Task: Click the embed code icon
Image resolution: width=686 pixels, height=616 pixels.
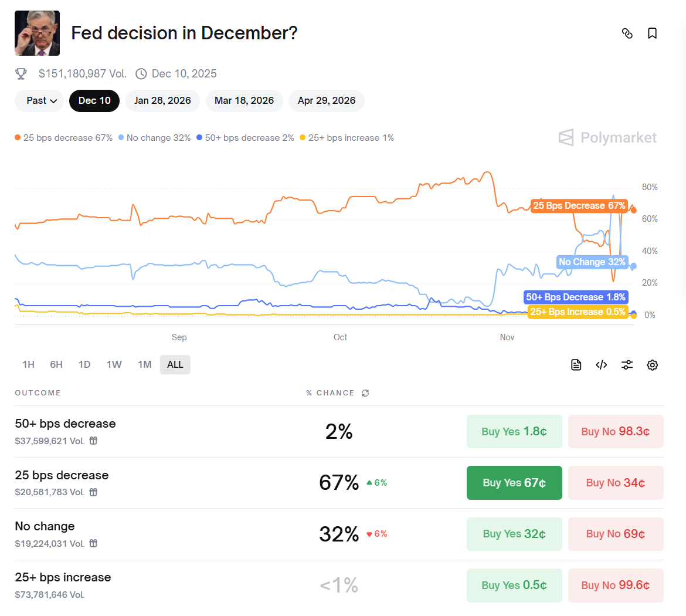Action: click(601, 365)
